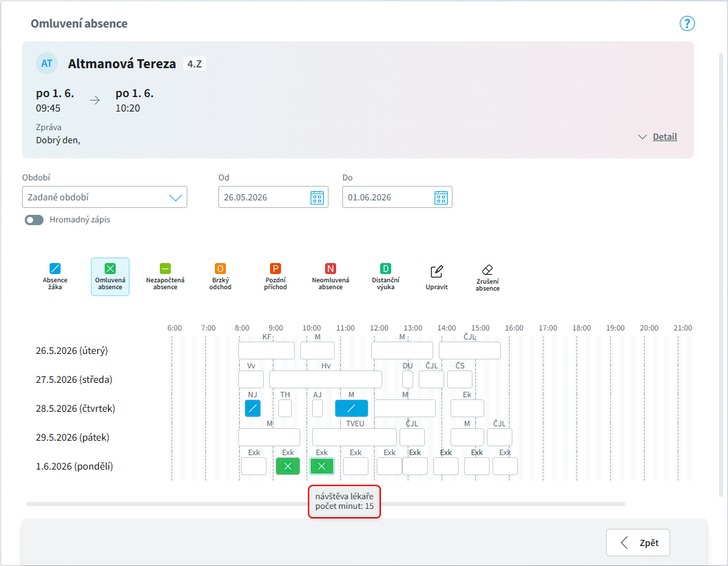Click the ČS lesson cell on Wednesday
Screen dimensions: 728x566
pos(459,379)
